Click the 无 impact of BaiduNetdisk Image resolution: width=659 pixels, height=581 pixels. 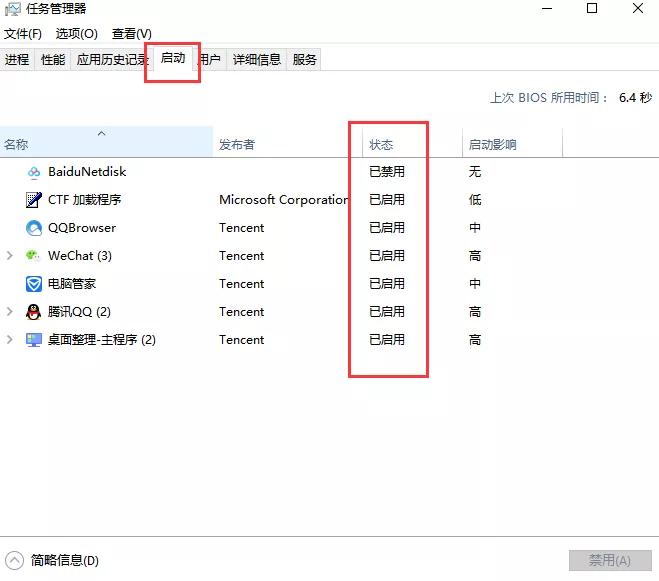[475, 172]
